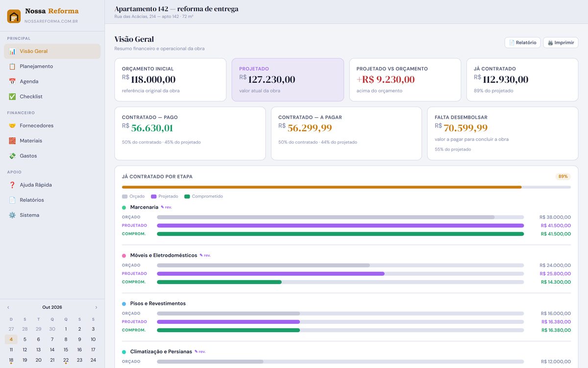Screen dimensions: 588x368
Task: Select October 4 in the calendar
Action: coord(11,339)
